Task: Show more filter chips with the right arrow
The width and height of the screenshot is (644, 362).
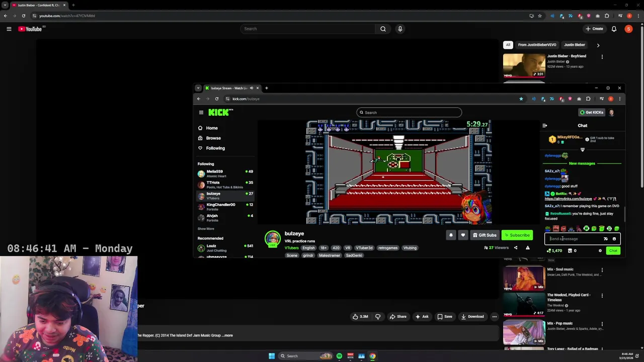Action: point(598,45)
